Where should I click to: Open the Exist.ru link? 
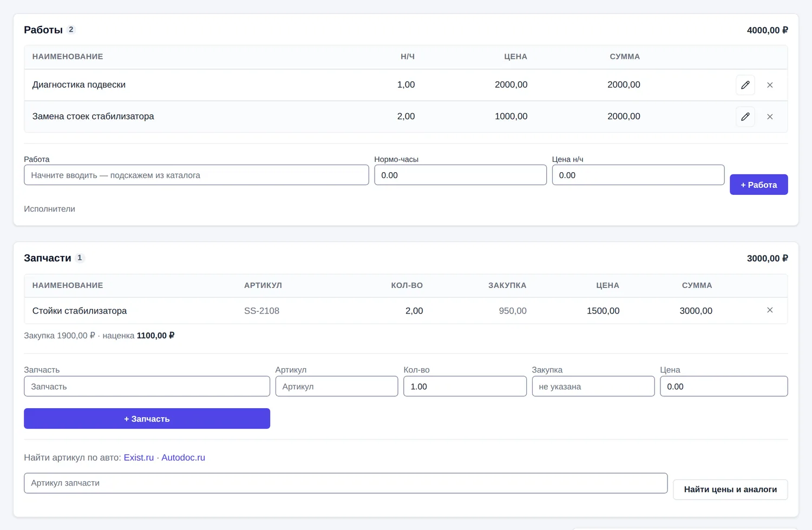[x=139, y=457]
